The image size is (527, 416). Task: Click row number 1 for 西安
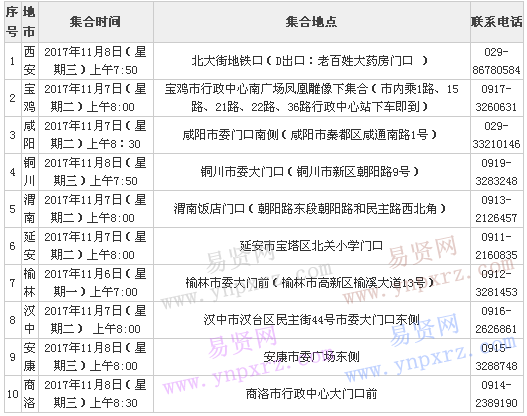click(x=12, y=61)
